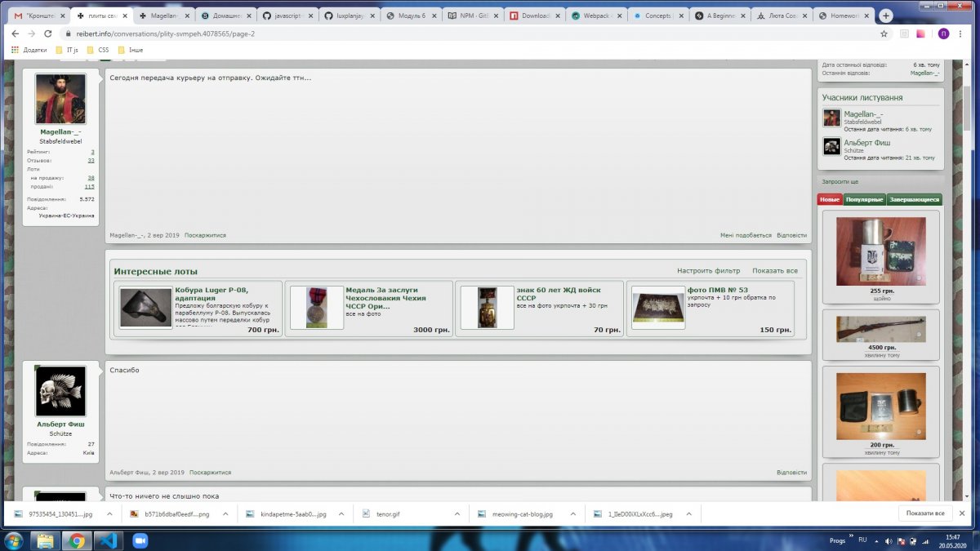Open the знак 60 лет ЖД войск thumbnail
980x551 pixels.
488,308
